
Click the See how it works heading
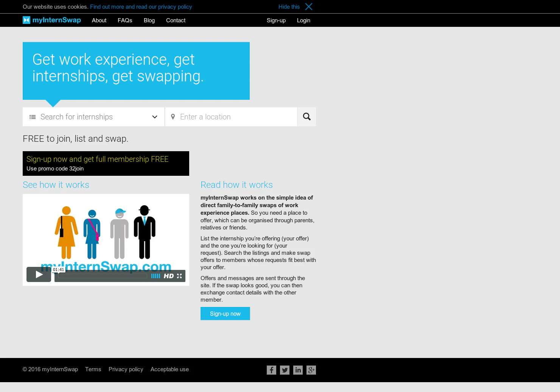[x=56, y=185]
